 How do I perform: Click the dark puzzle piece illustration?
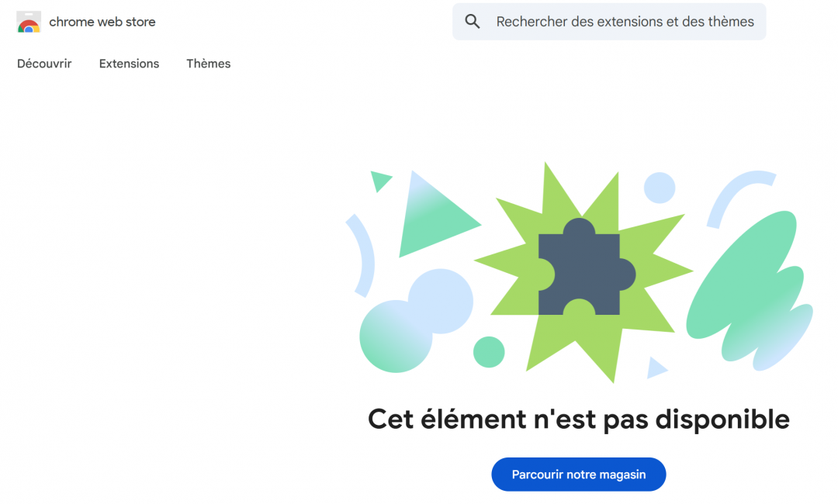pyautogui.click(x=587, y=268)
